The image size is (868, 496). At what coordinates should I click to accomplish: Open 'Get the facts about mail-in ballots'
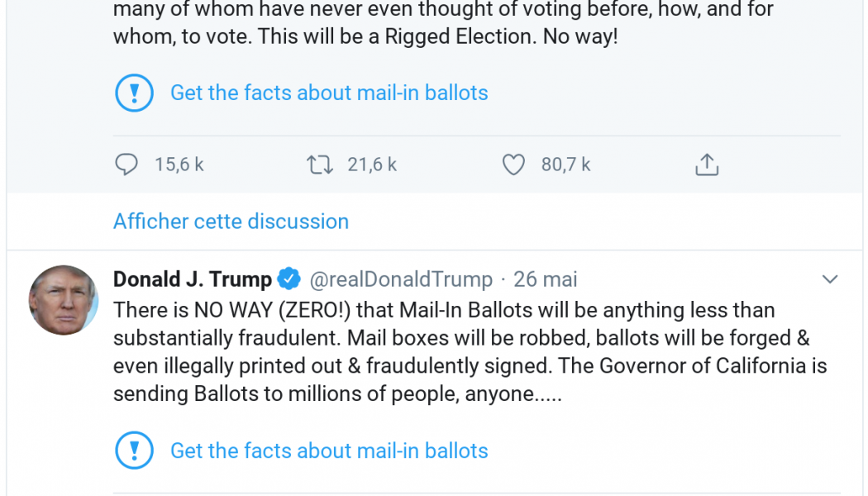(x=329, y=451)
